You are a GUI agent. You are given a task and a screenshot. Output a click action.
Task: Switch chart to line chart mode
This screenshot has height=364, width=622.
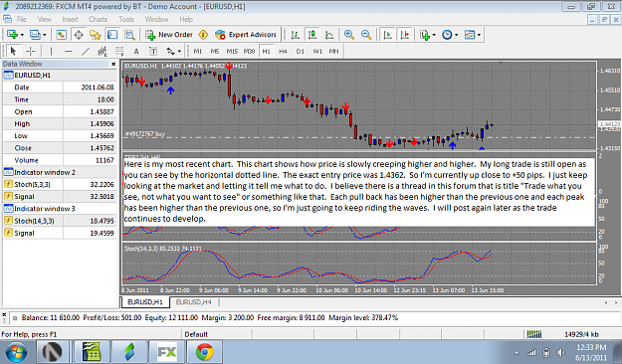[x=329, y=35]
